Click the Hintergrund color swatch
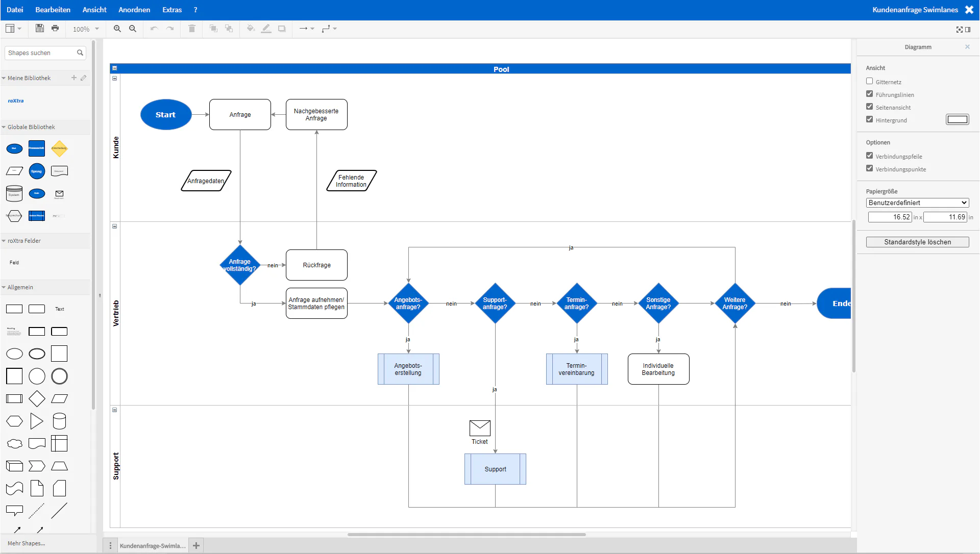 (x=957, y=119)
